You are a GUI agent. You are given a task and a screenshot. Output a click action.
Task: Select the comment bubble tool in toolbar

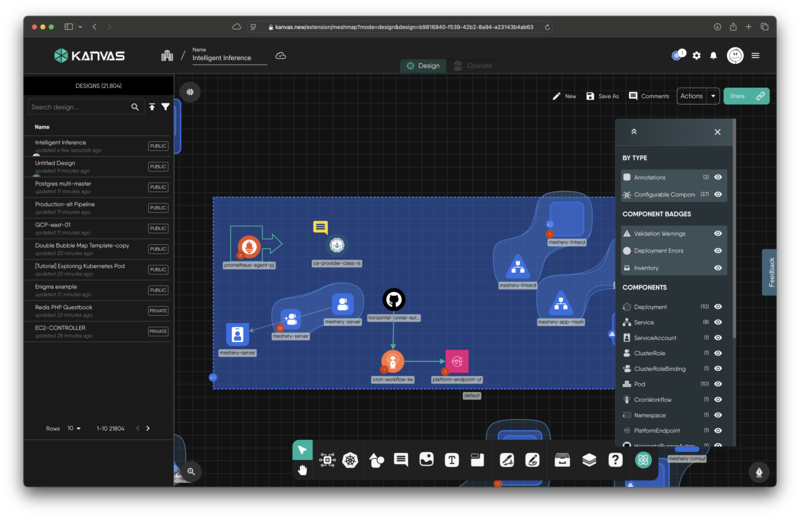pyautogui.click(x=401, y=460)
